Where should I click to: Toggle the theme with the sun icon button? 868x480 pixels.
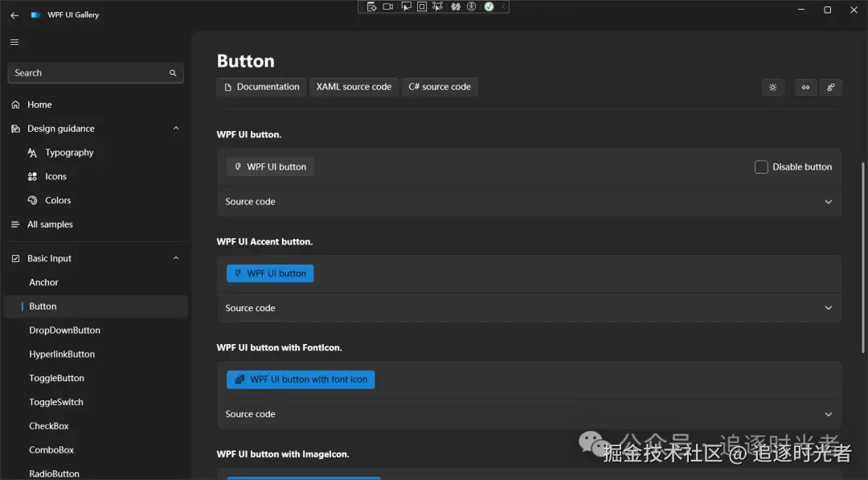click(773, 88)
